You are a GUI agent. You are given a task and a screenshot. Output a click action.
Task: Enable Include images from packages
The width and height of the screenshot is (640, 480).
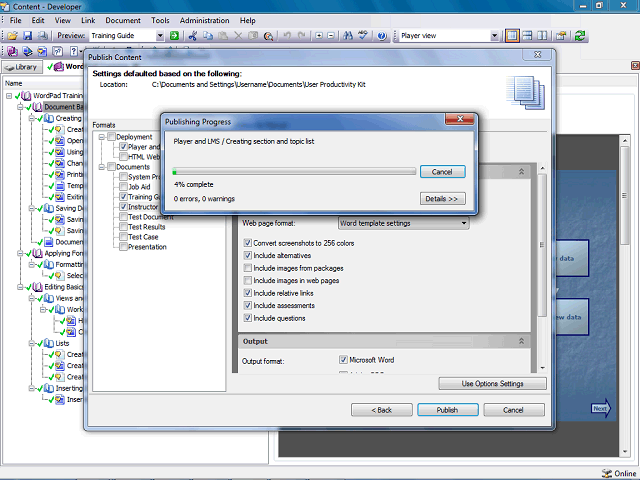coord(248,268)
